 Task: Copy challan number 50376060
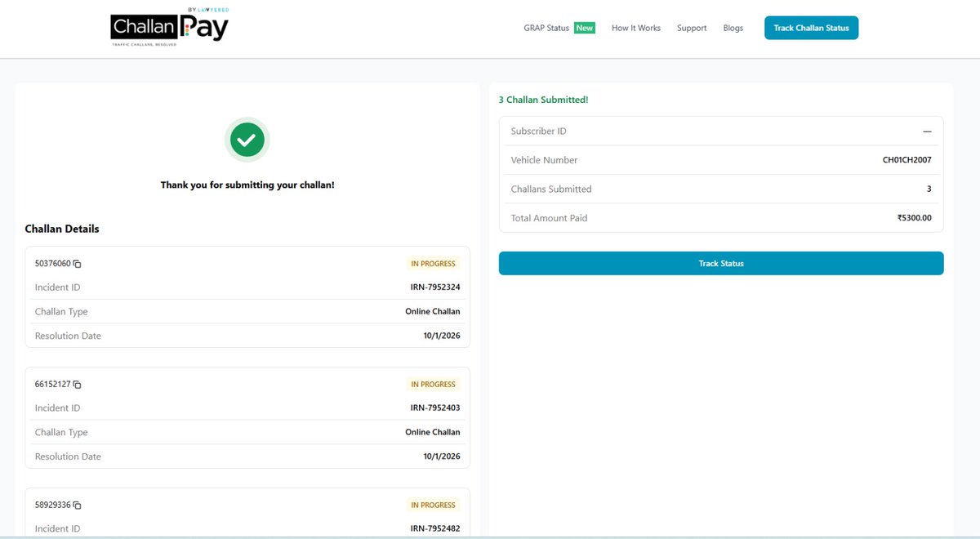coord(78,264)
